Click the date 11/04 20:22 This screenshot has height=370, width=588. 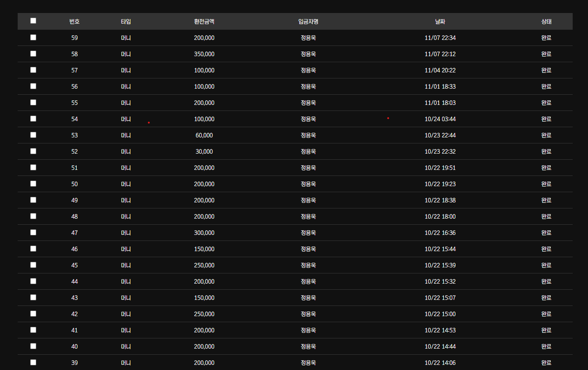point(440,70)
